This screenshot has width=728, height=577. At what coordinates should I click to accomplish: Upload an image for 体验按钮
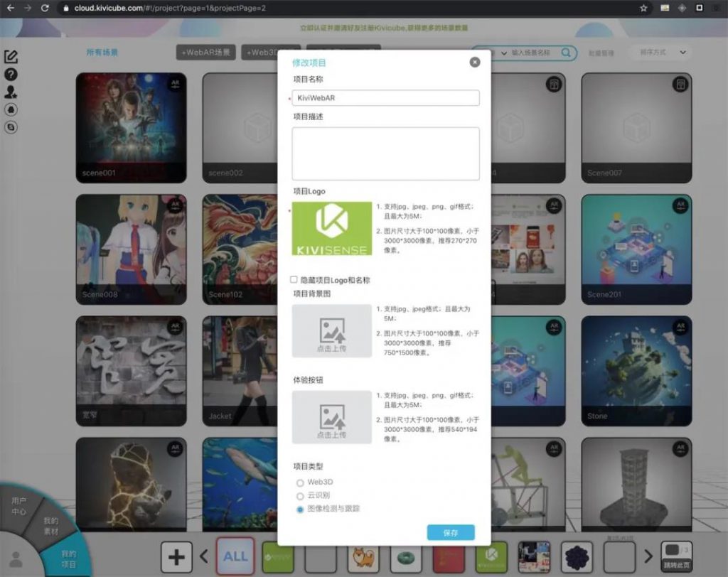point(331,417)
